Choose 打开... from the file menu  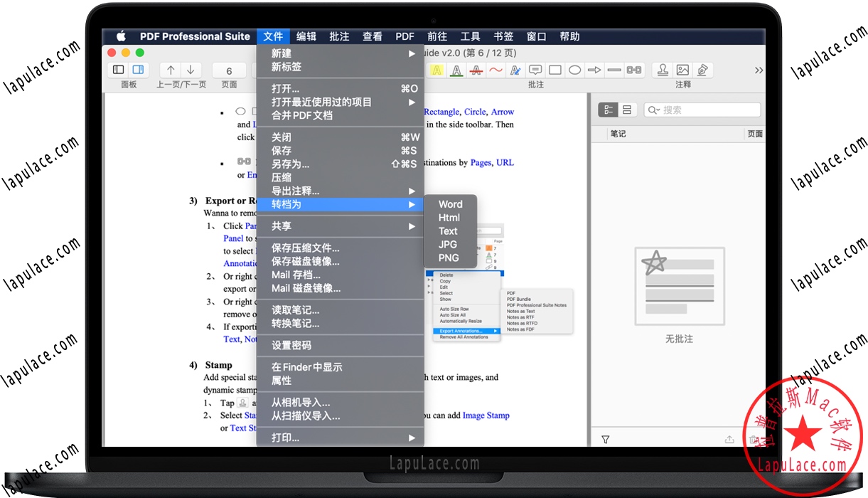(340, 89)
